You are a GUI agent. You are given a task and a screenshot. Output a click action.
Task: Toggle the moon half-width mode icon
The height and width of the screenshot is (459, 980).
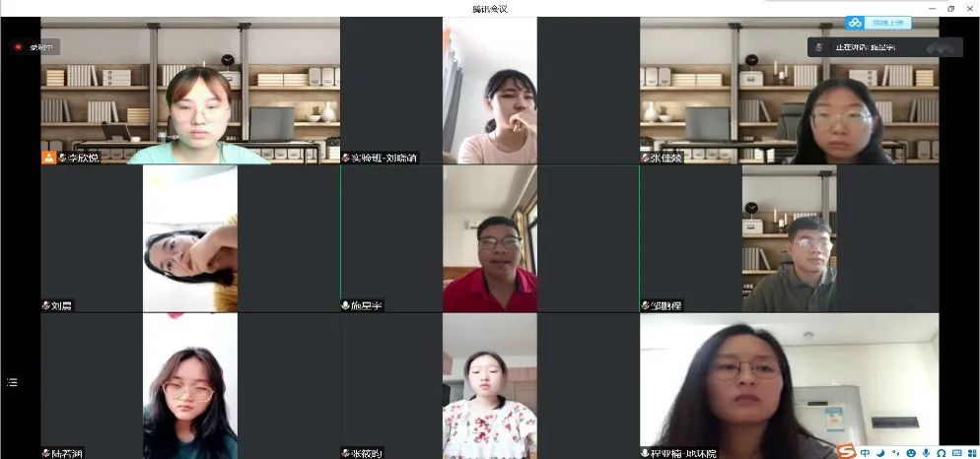tap(879, 452)
